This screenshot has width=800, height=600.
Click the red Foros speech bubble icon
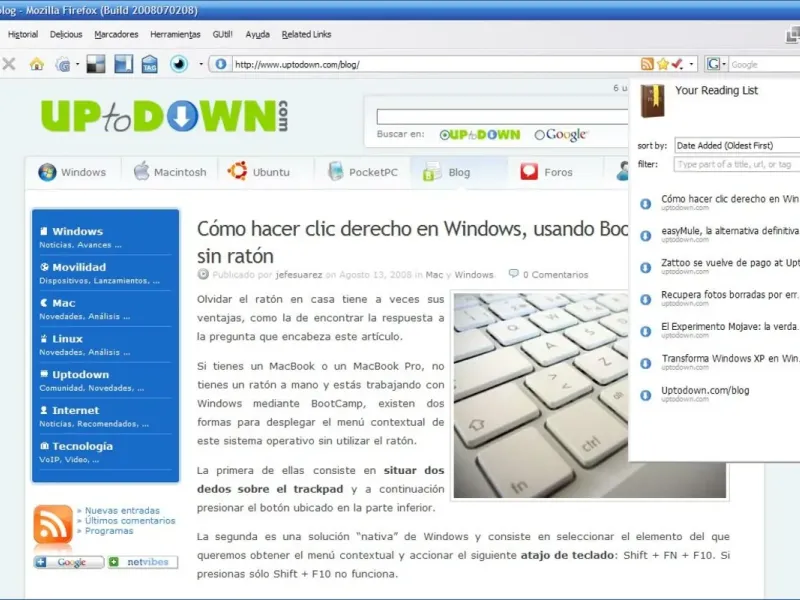[529, 171]
